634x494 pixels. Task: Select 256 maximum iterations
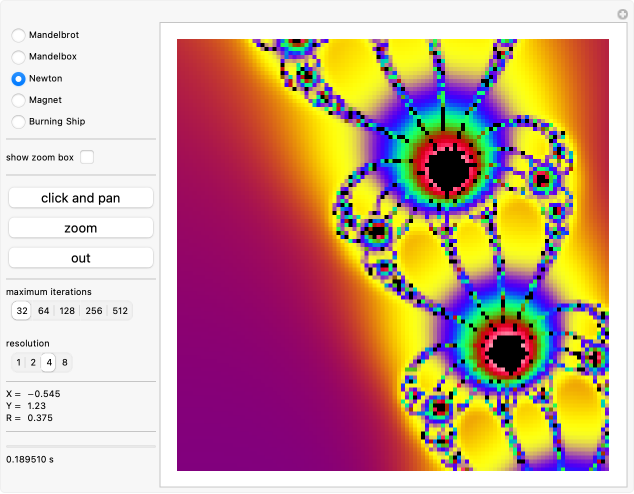95,311
